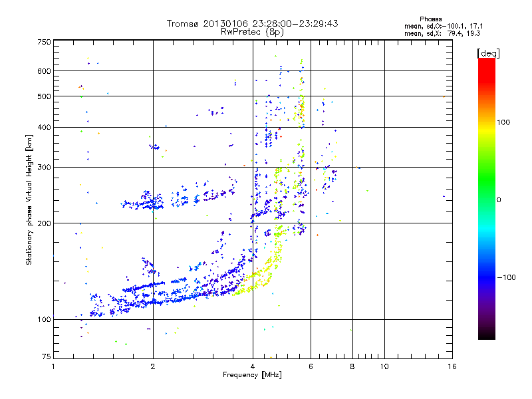Image resolution: width=532 pixels, height=399 pixels.
Task: Click the x-axis tick label '16'
Action: (452, 366)
